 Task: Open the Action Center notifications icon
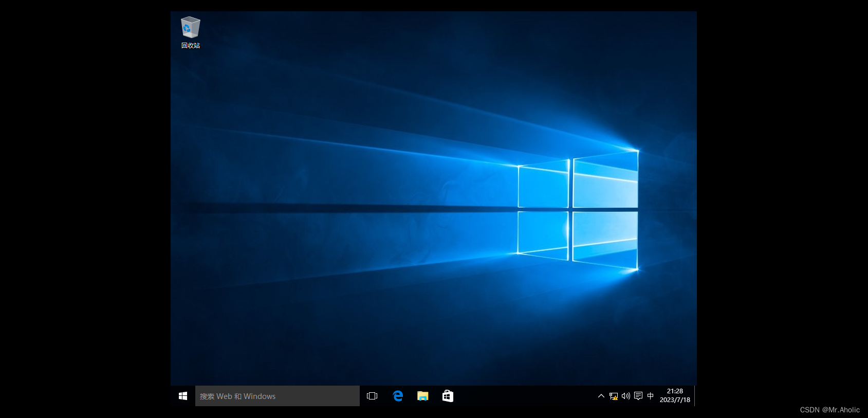(638, 396)
